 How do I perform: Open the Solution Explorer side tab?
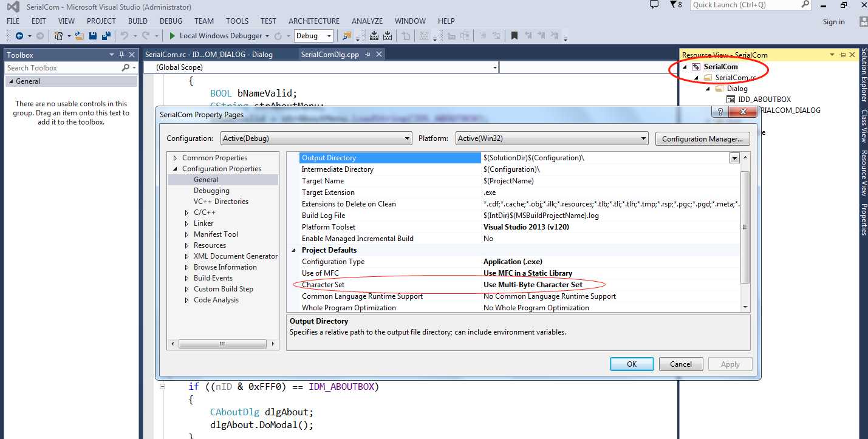pyautogui.click(x=864, y=75)
